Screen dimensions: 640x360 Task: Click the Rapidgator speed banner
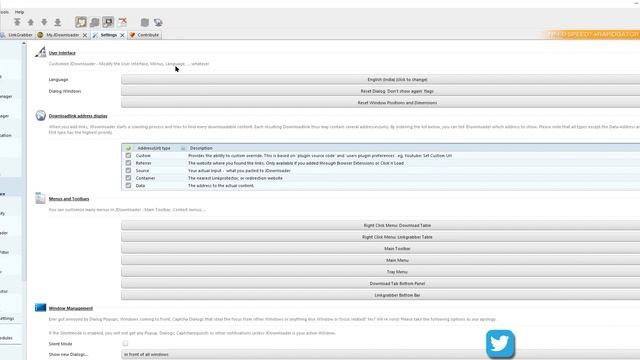591,35
